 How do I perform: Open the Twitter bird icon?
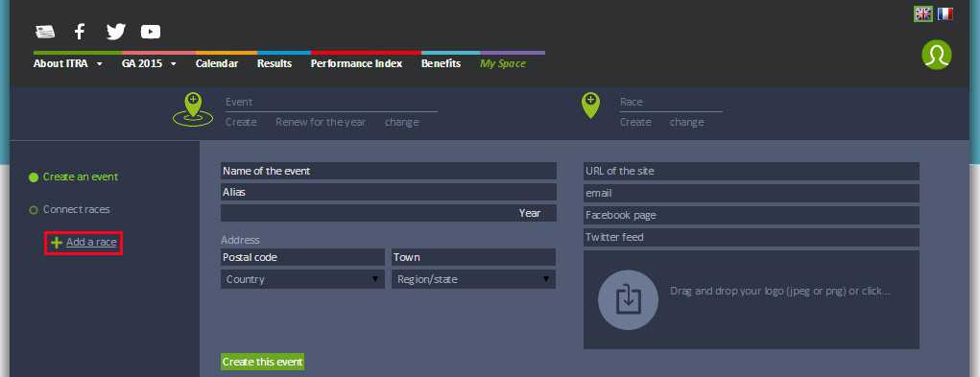click(x=115, y=32)
